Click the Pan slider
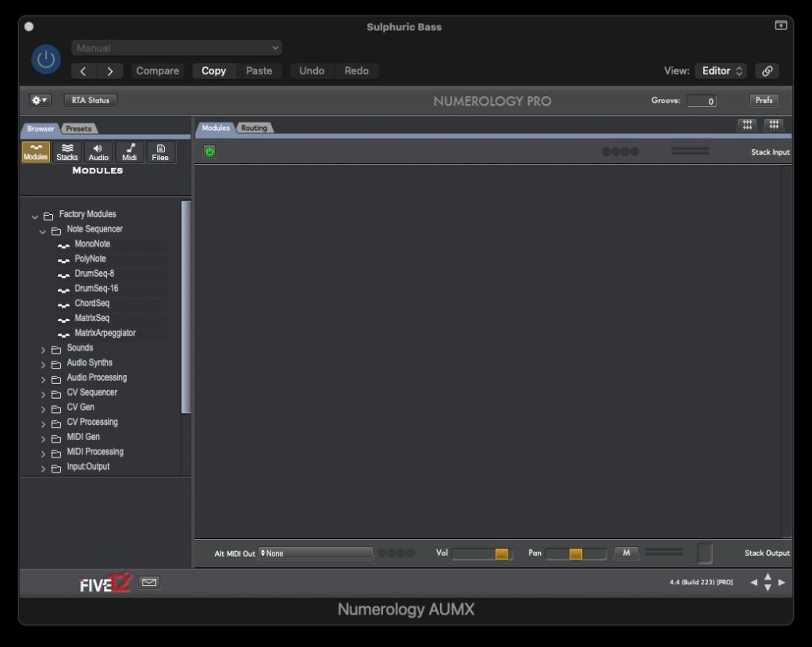The width and height of the screenshot is (812, 647). 576,553
